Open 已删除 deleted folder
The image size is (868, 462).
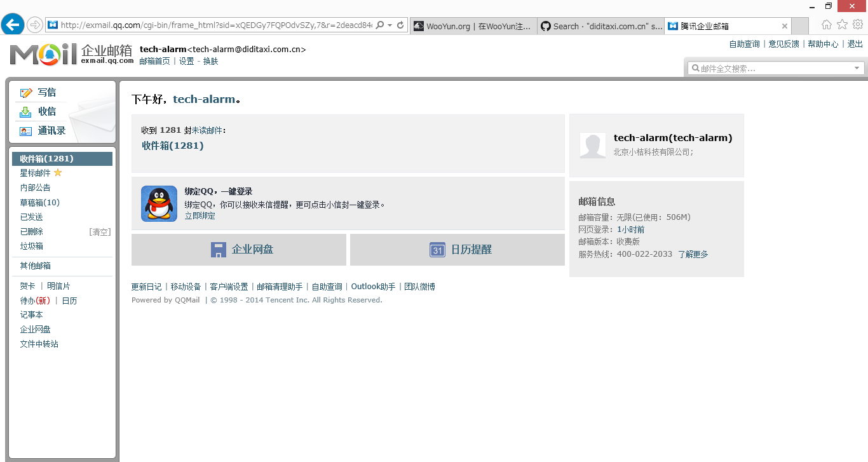(31, 231)
